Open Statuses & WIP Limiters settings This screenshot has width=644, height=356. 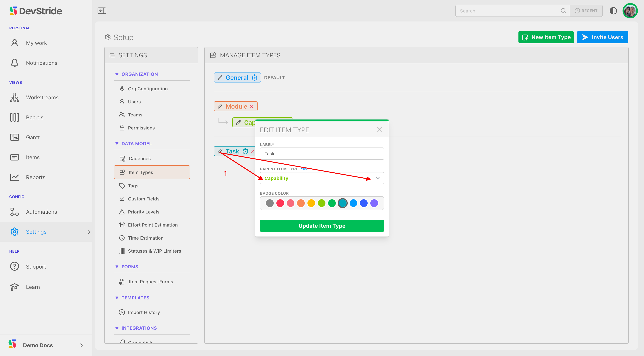154,251
